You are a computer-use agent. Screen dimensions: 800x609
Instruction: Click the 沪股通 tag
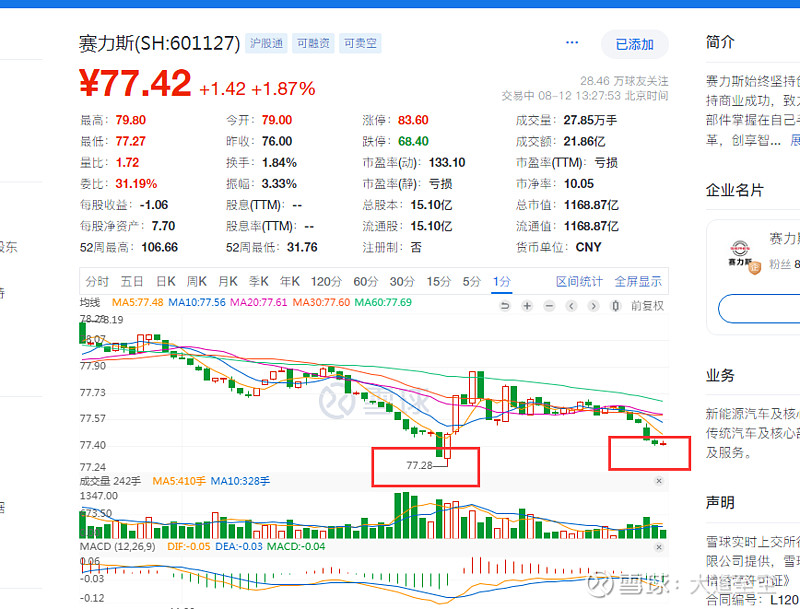(x=266, y=43)
